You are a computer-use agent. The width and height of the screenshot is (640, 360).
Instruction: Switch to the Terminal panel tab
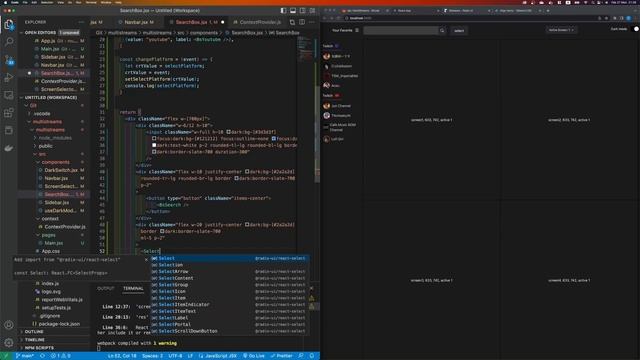(133, 289)
